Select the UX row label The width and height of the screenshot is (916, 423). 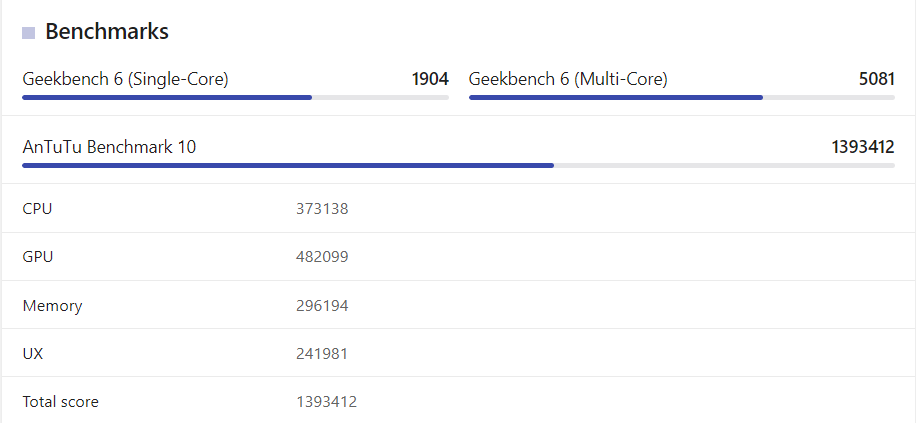33,354
